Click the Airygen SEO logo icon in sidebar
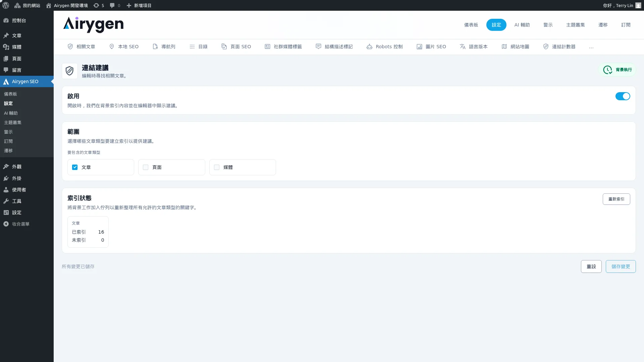This screenshot has height=362, width=644. [6, 81]
